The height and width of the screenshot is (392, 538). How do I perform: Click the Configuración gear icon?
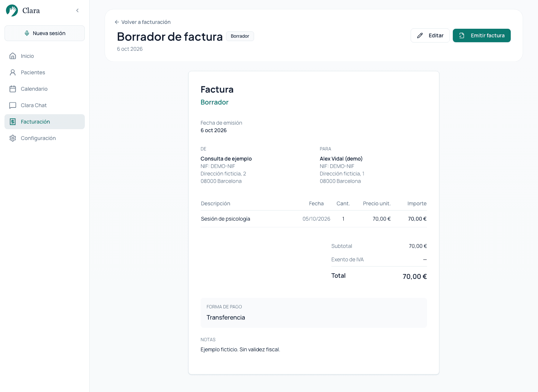(13, 138)
